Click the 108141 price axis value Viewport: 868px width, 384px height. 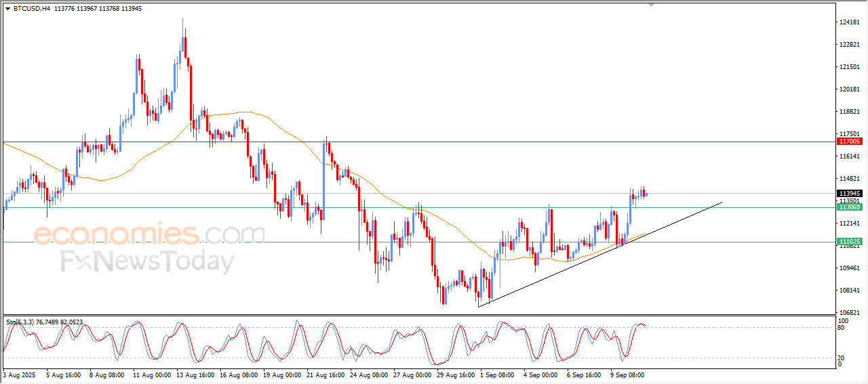pos(850,291)
